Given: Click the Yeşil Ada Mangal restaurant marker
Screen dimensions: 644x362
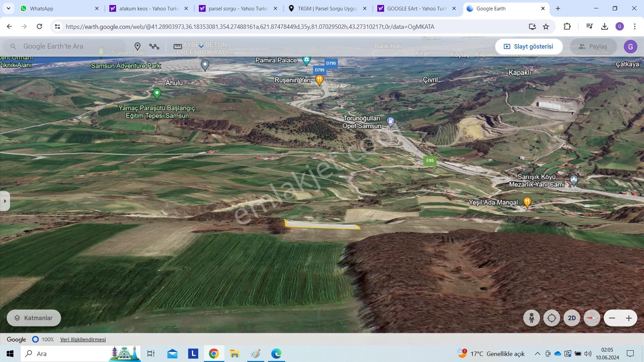Looking at the screenshot, I should tap(527, 202).
